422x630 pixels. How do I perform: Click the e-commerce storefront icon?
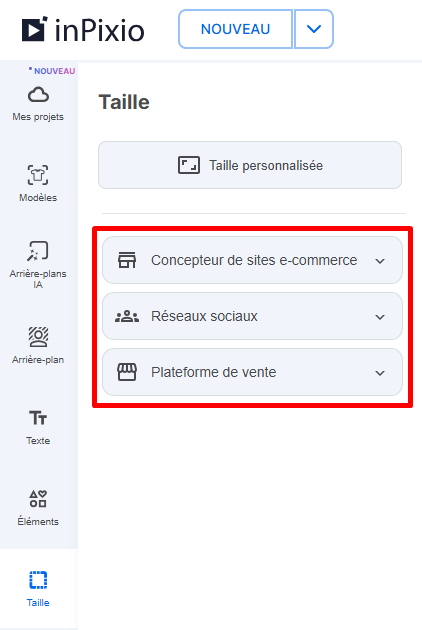127,260
